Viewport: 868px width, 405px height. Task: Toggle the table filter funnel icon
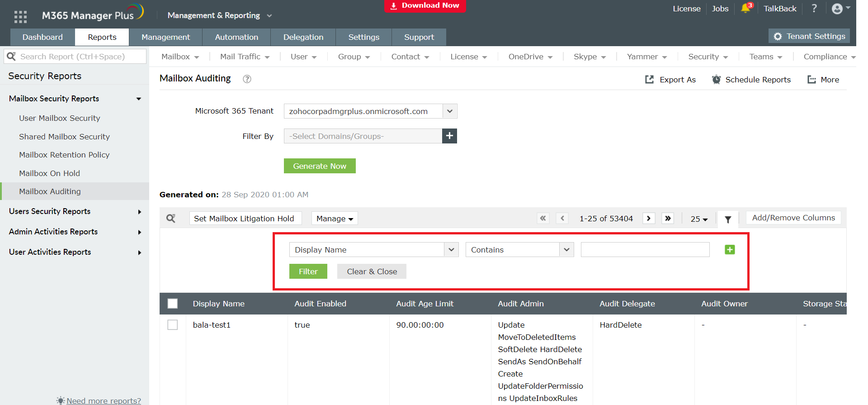point(728,219)
